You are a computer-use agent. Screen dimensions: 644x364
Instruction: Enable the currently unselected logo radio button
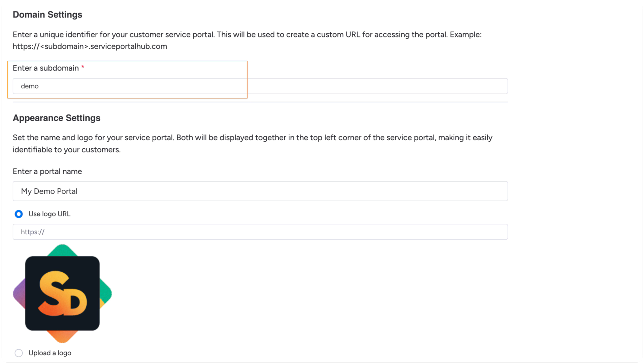click(x=19, y=353)
